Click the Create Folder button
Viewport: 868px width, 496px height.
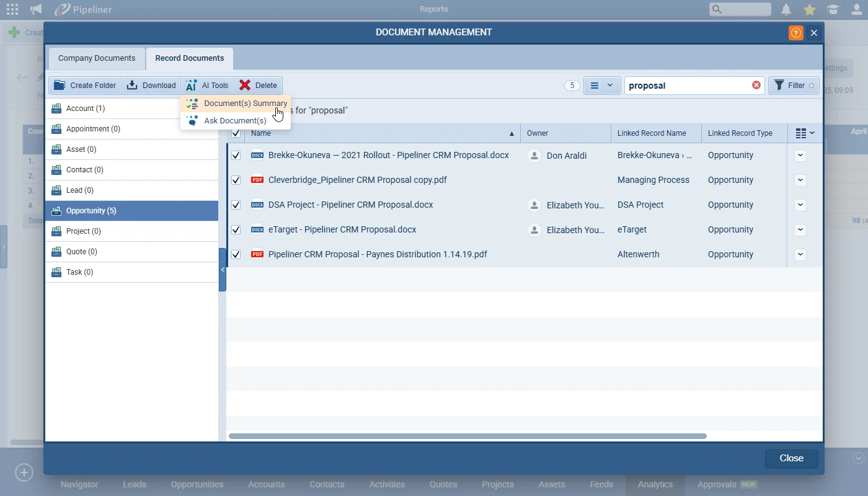pyautogui.click(x=85, y=86)
